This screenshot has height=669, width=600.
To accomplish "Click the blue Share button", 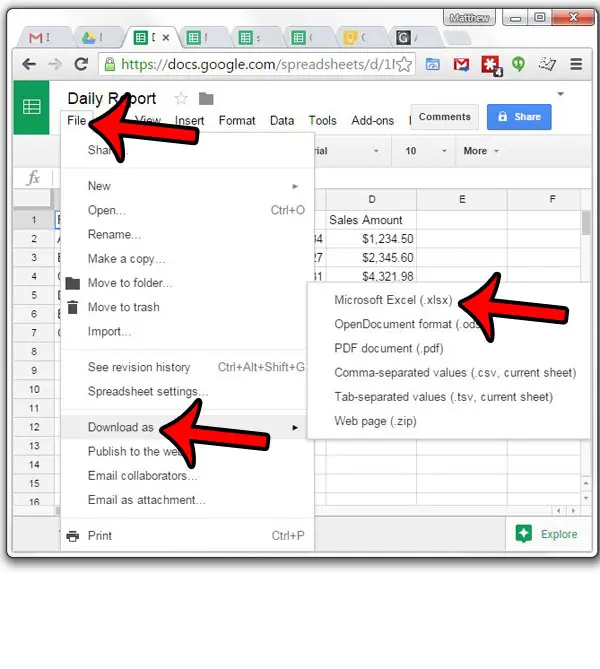I will tap(519, 117).
